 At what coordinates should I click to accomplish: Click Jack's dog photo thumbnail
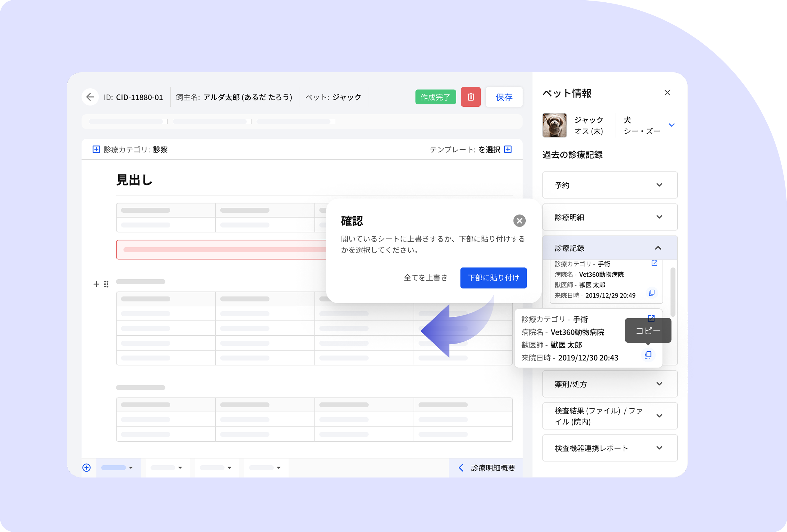[x=554, y=125]
